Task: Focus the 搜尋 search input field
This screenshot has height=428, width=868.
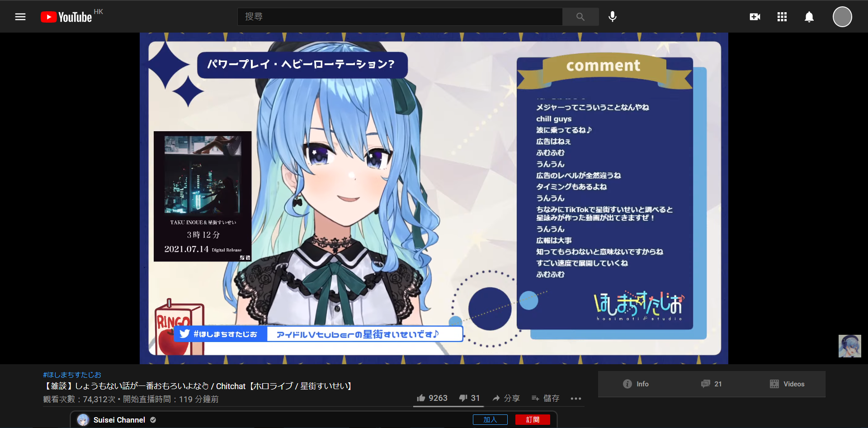Action: pyautogui.click(x=400, y=17)
